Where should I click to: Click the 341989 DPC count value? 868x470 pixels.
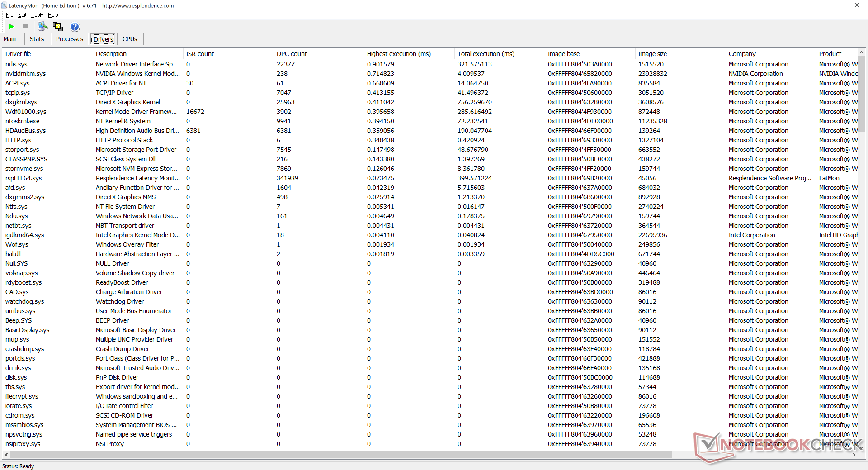click(x=288, y=178)
